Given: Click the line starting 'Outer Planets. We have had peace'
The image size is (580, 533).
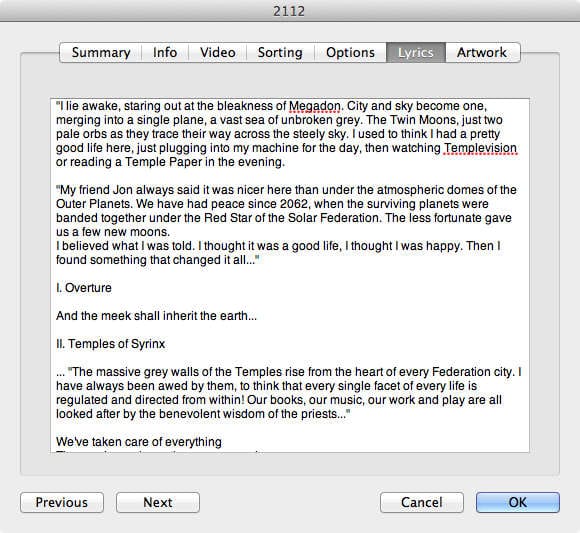Looking at the screenshot, I should (272, 204).
